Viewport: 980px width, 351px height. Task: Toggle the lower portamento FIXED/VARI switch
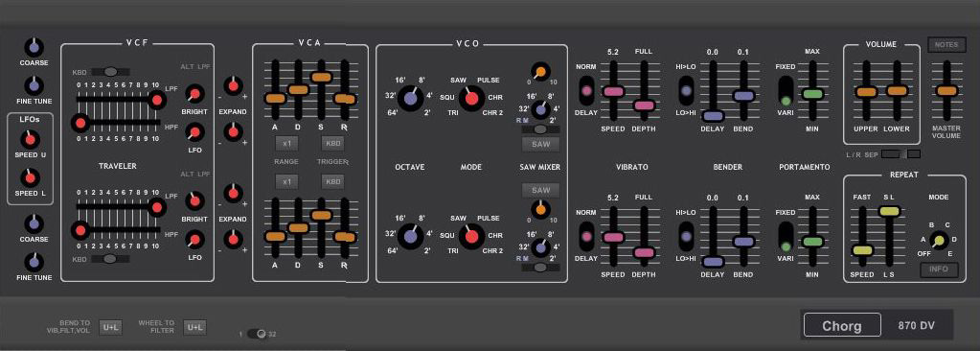pos(786,237)
